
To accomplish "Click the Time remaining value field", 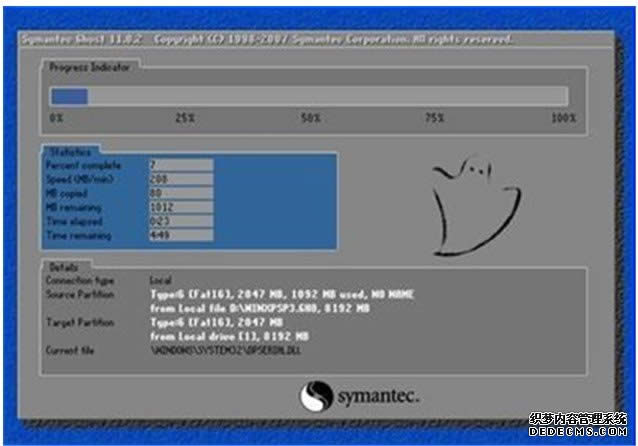I will 179,235.
